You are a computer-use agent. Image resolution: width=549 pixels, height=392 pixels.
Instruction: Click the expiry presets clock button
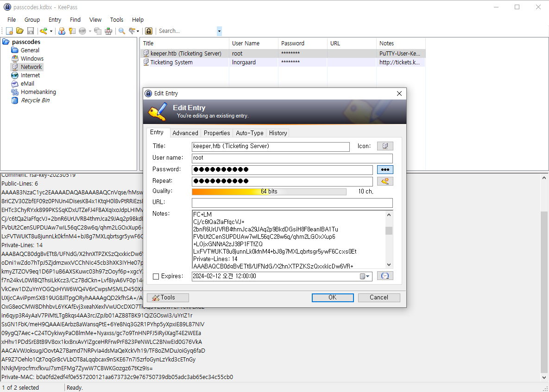[x=385, y=276]
